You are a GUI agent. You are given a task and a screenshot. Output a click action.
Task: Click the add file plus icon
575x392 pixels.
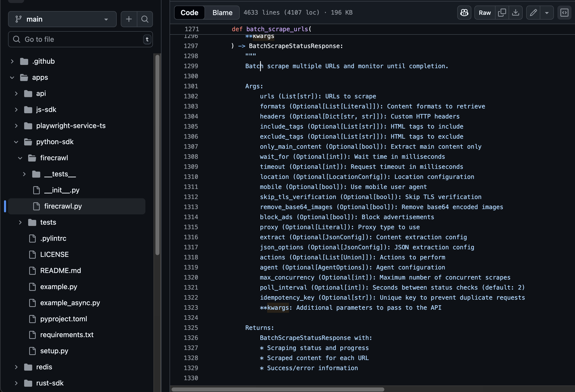pyautogui.click(x=129, y=19)
